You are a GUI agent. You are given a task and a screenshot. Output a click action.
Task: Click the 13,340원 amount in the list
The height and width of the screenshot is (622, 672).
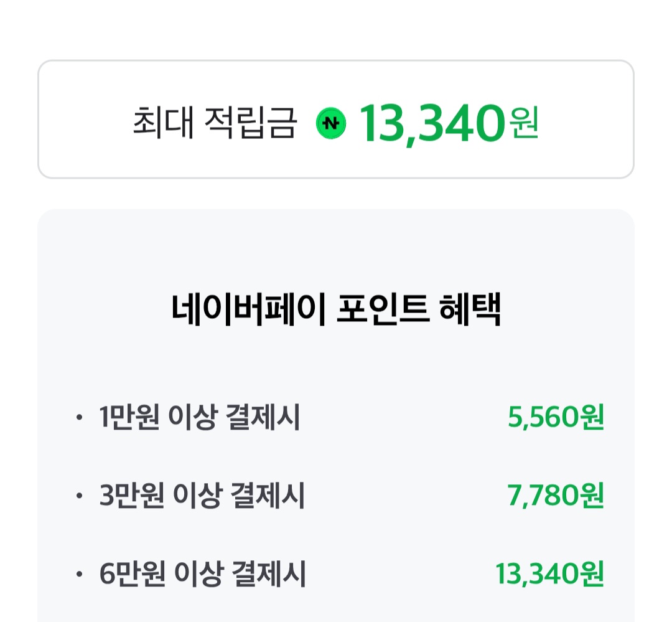(549, 575)
